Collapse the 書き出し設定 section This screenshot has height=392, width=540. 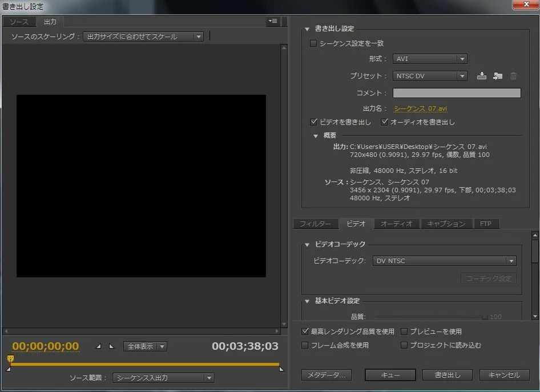307,29
